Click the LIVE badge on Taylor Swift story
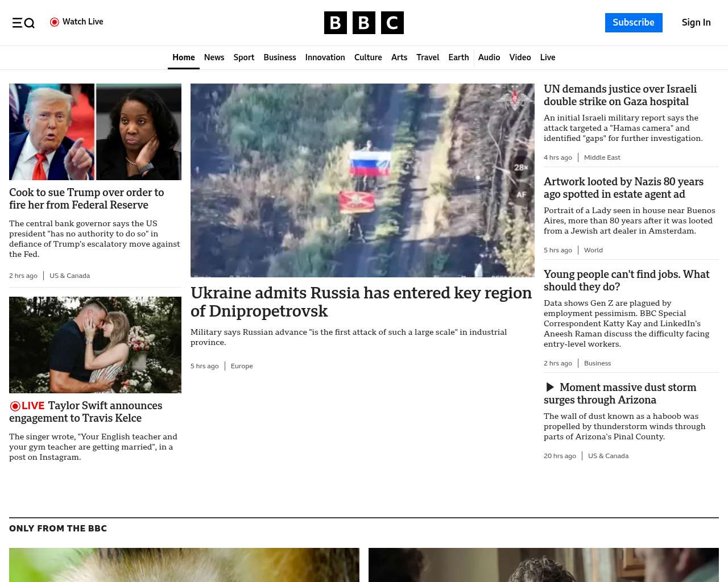The width and height of the screenshot is (728, 582). pos(27,406)
